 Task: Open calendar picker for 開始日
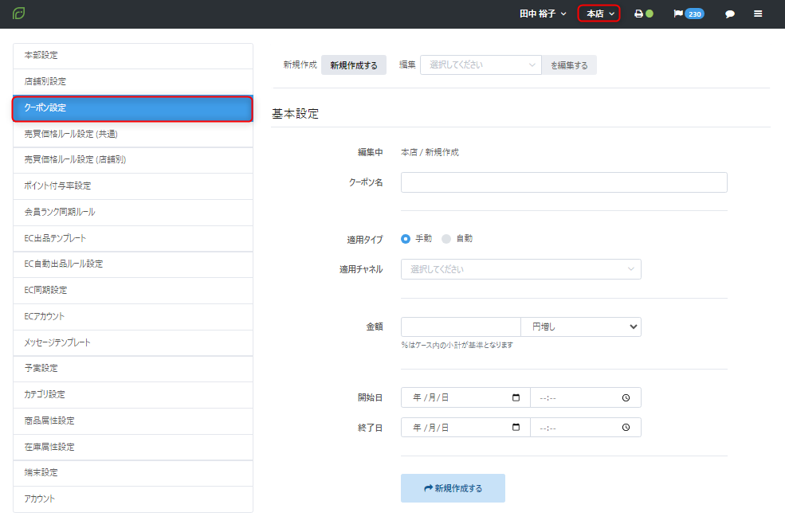(x=516, y=397)
